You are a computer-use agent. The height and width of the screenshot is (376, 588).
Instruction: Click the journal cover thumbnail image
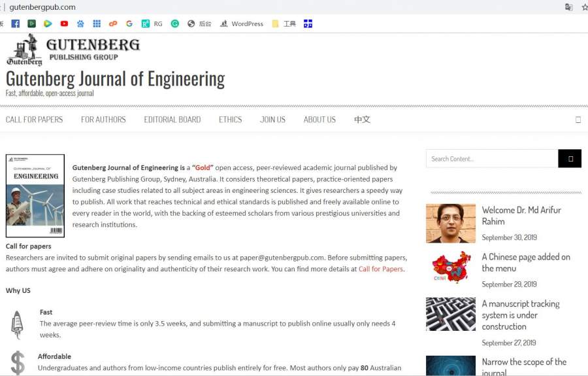point(35,196)
